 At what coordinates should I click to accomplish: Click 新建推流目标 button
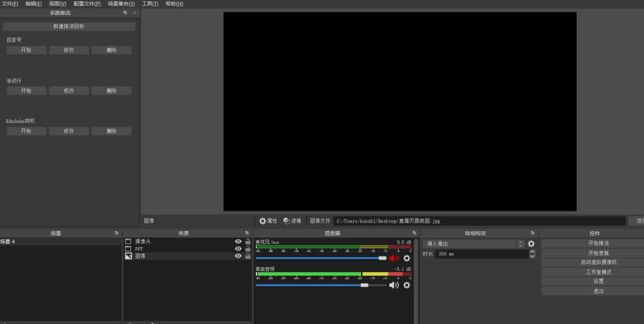click(69, 26)
